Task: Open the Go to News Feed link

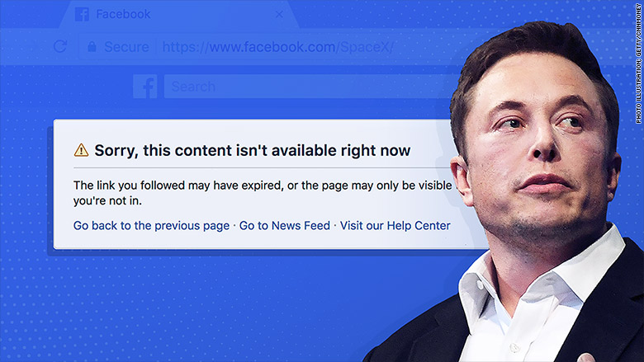Action: 284,225
